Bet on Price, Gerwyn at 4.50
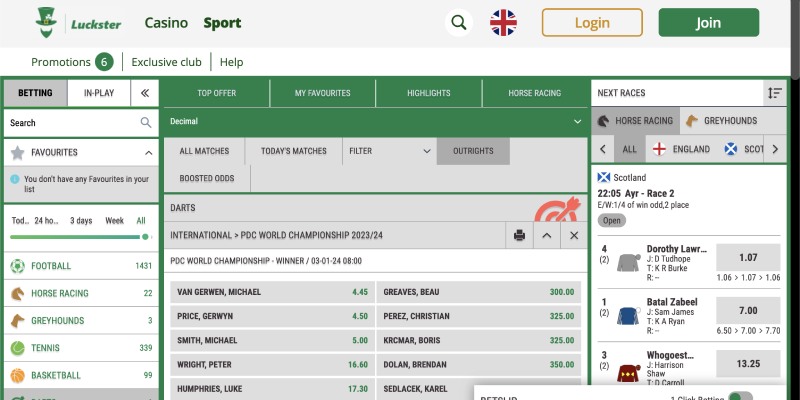This screenshot has height=400, width=800. [x=272, y=316]
